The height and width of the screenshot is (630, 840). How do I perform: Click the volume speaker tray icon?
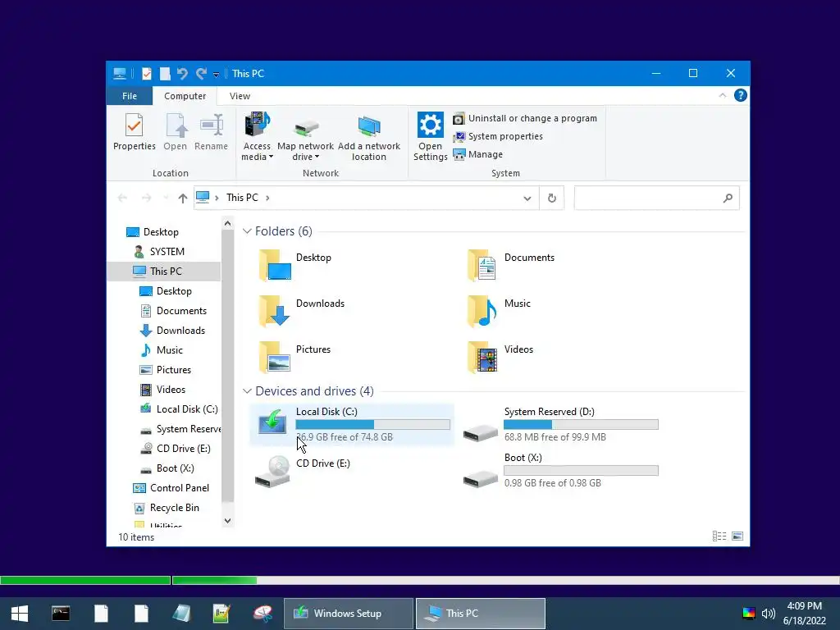[769, 614]
